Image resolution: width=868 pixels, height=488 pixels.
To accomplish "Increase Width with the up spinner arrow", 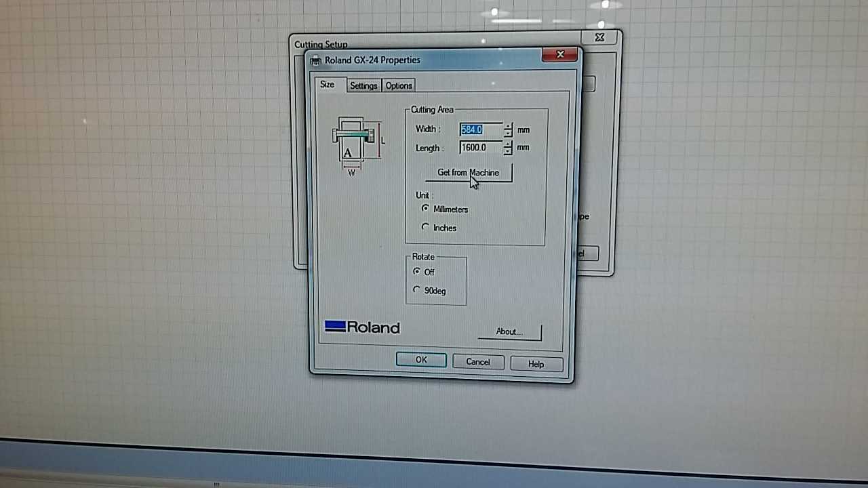I will click(x=509, y=126).
